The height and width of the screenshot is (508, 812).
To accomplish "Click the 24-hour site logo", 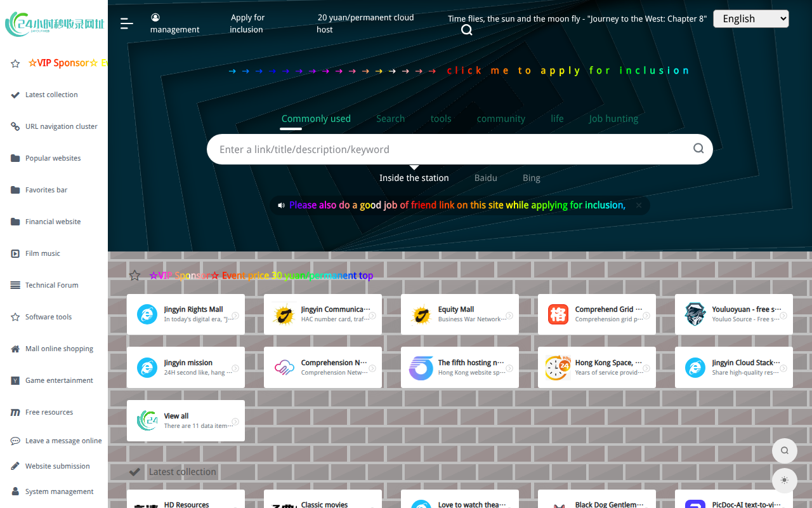I will [x=54, y=24].
